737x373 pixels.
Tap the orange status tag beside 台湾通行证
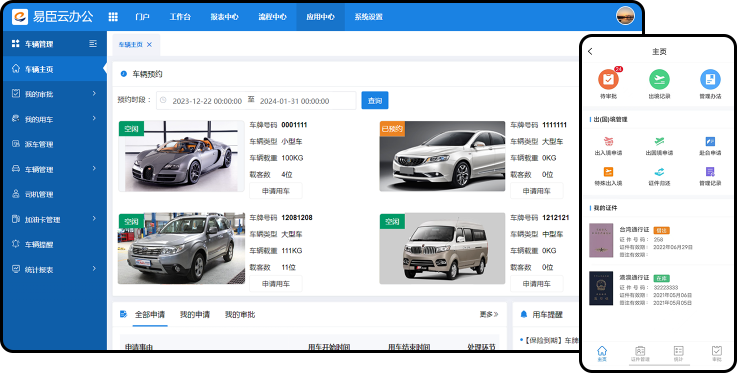pyautogui.click(x=661, y=230)
